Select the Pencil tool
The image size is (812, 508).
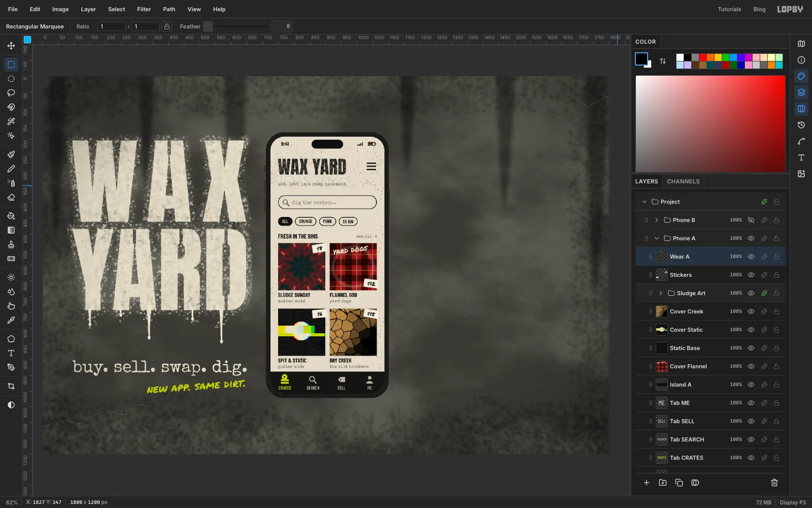tap(11, 169)
